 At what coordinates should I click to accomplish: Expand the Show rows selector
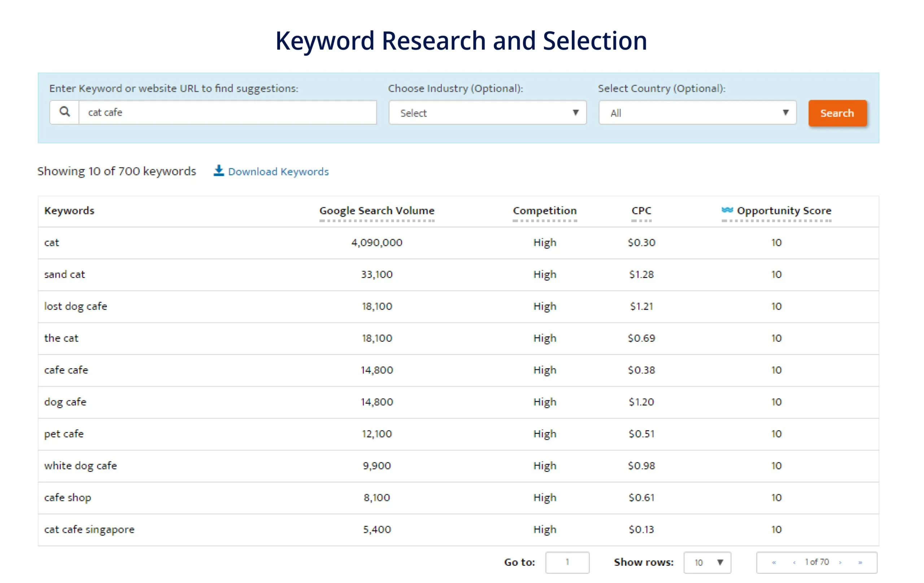[707, 562]
